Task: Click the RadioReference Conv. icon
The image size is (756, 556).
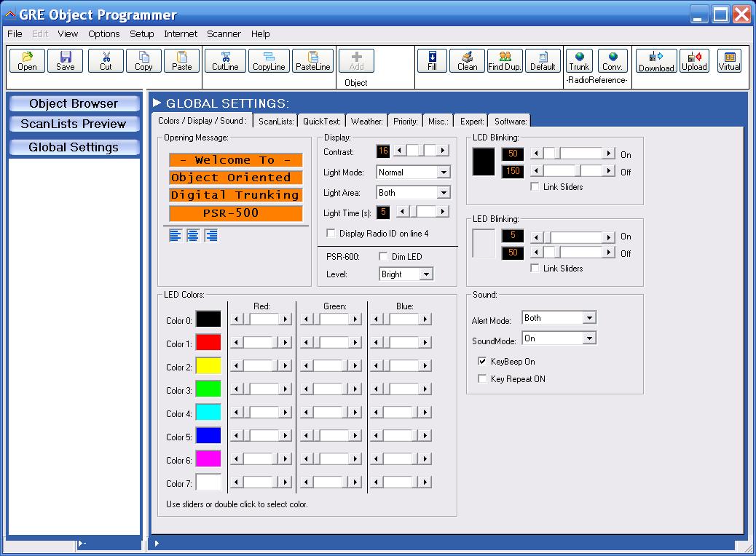Action: (613, 61)
